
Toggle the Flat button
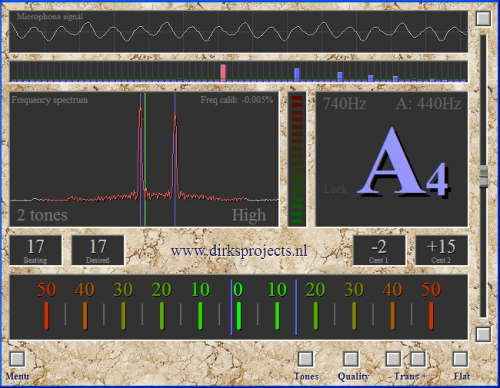(460, 359)
